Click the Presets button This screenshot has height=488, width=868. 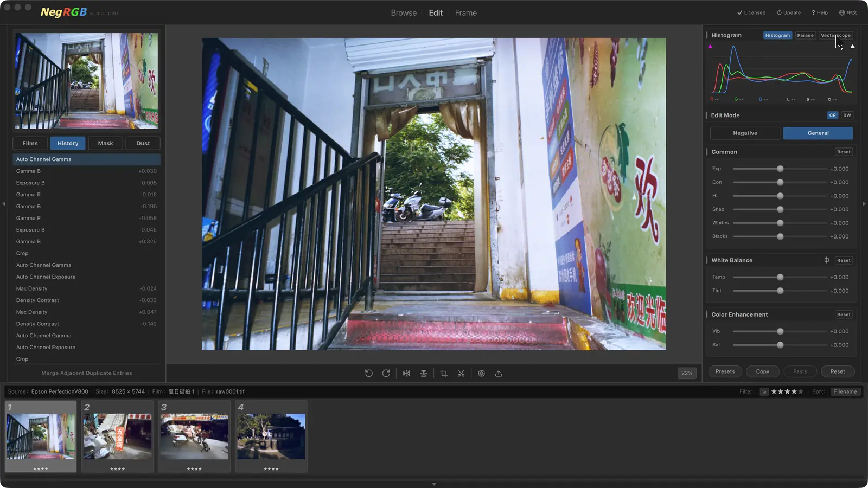point(725,371)
